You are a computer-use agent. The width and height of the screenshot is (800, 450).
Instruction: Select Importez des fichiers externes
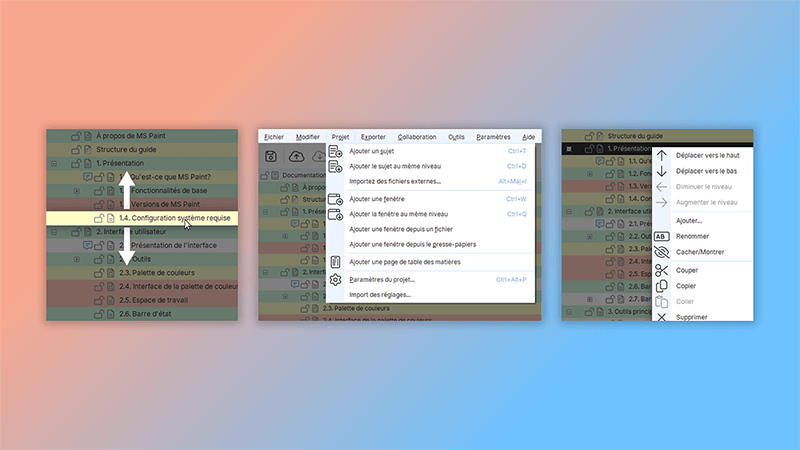pyautogui.click(x=395, y=181)
